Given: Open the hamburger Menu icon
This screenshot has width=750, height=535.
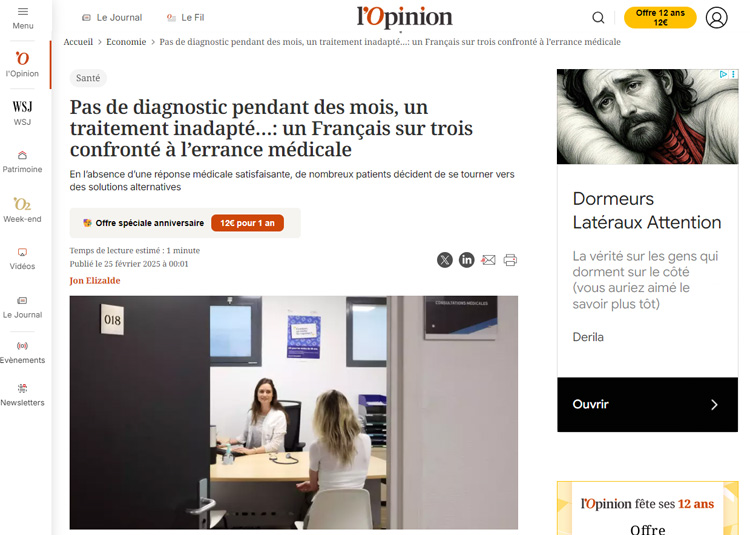Looking at the screenshot, I should click(x=22, y=11).
